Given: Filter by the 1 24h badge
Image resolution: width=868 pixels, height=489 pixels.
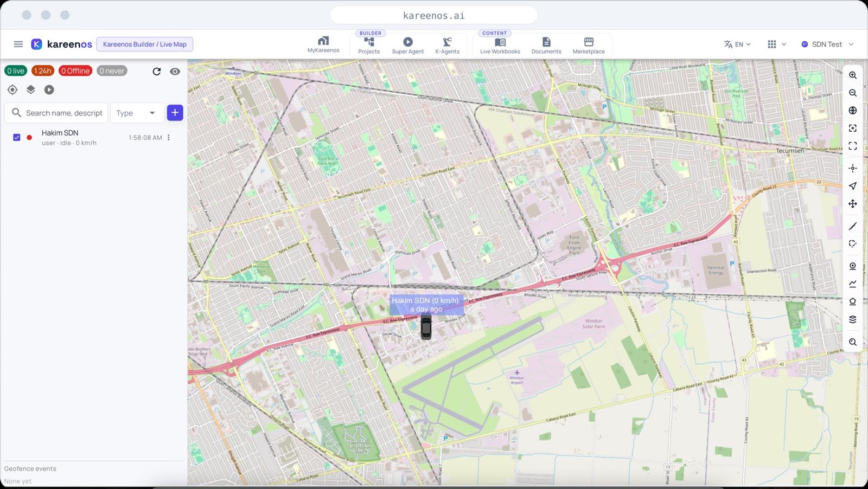Looking at the screenshot, I should pyautogui.click(x=42, y=70).
